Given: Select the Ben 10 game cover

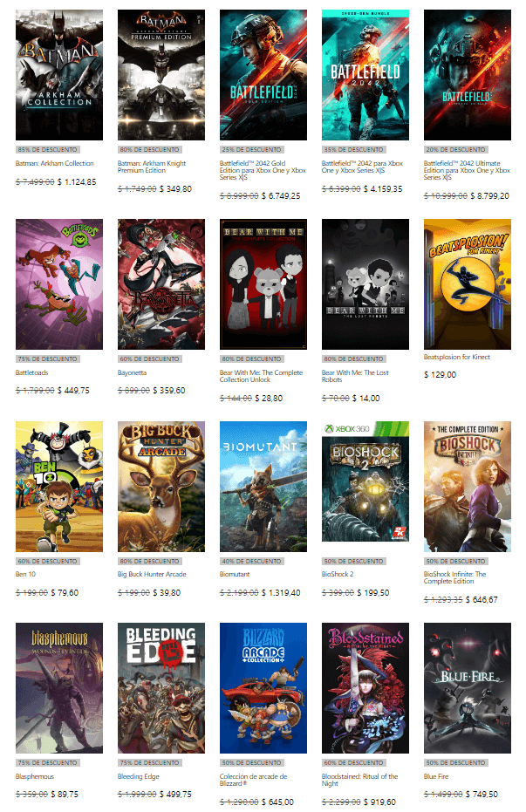Looking at the screenshot, I should pyautogui.click(x=59, y=487).
